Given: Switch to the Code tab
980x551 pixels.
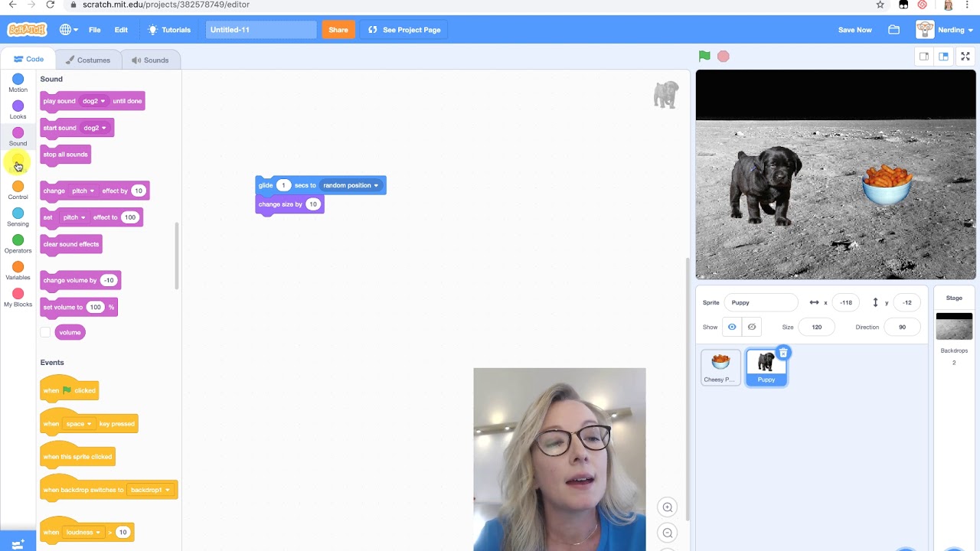Looking at the screenshot, I should click(x=28, y=59).
